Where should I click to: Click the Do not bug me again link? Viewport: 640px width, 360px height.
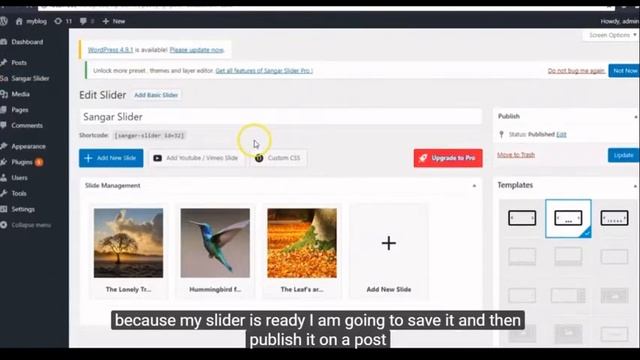[x=576, y=71]
